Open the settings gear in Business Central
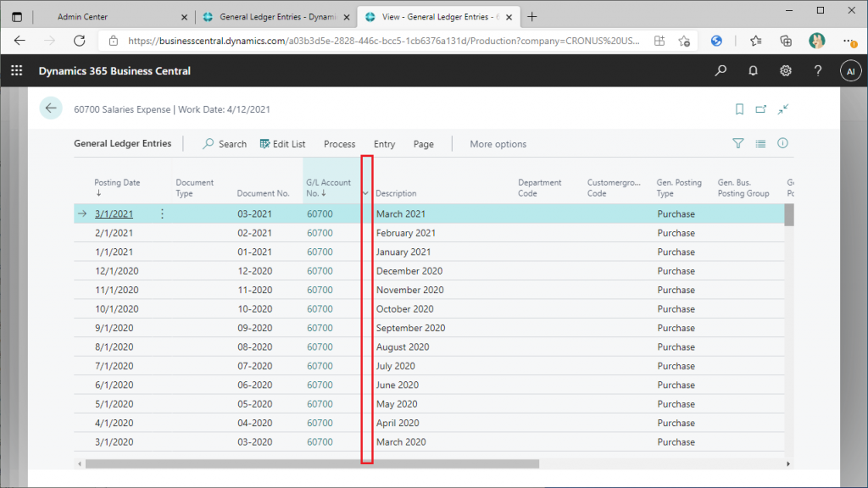This screenshot has height=488, width=868. [786, 71]
